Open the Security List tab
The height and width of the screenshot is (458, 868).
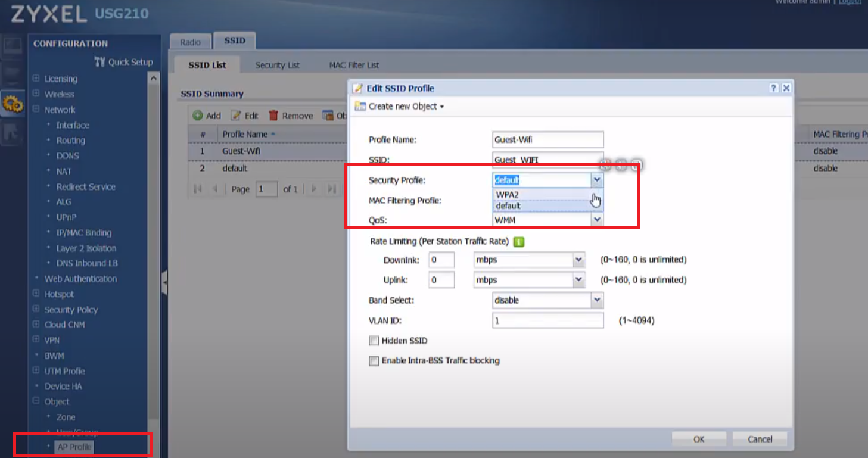277,65
